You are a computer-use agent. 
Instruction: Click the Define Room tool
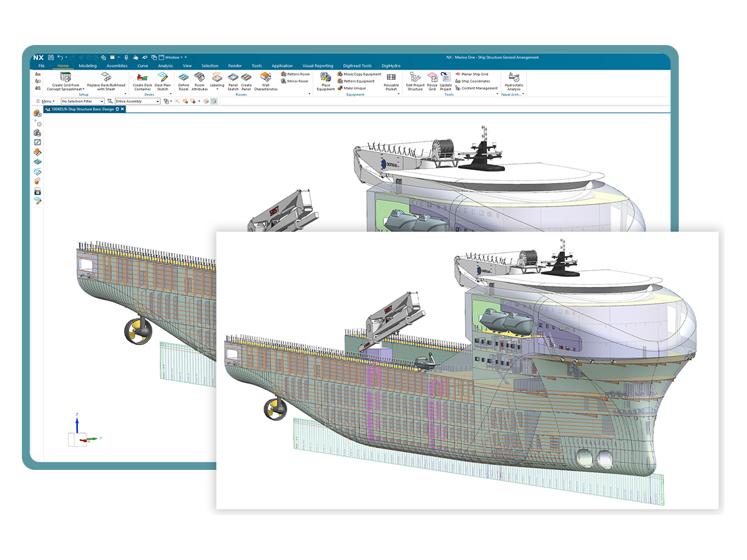click(184, 82)
